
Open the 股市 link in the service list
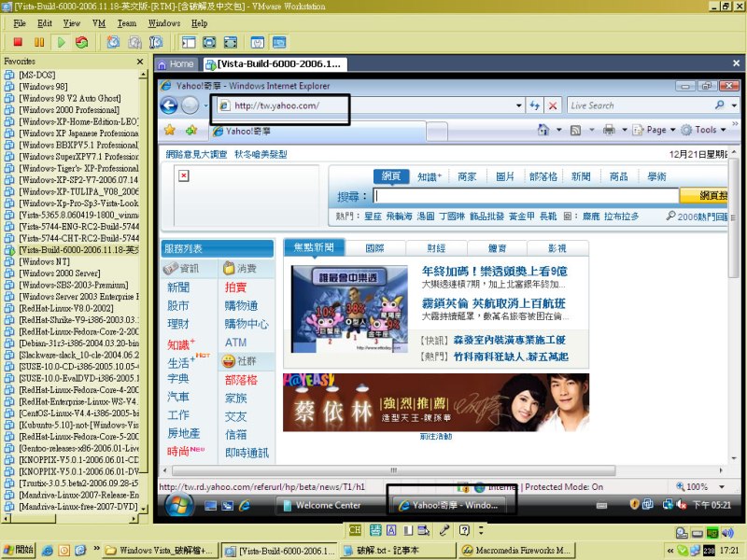coord(178,306)
